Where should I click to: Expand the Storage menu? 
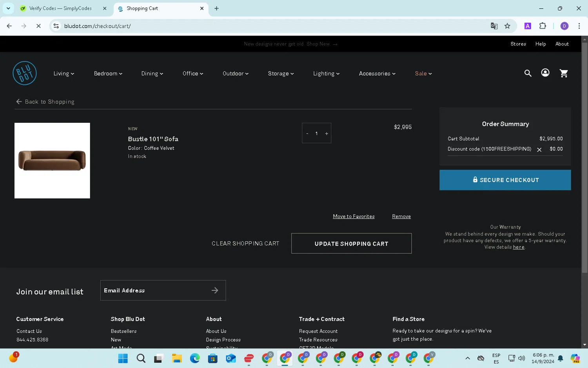[x=281, y=73]
